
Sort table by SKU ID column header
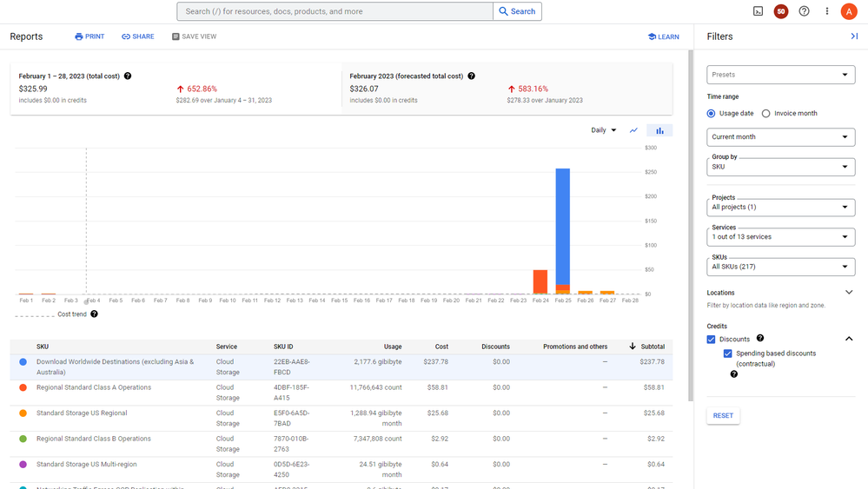[283, 347]
